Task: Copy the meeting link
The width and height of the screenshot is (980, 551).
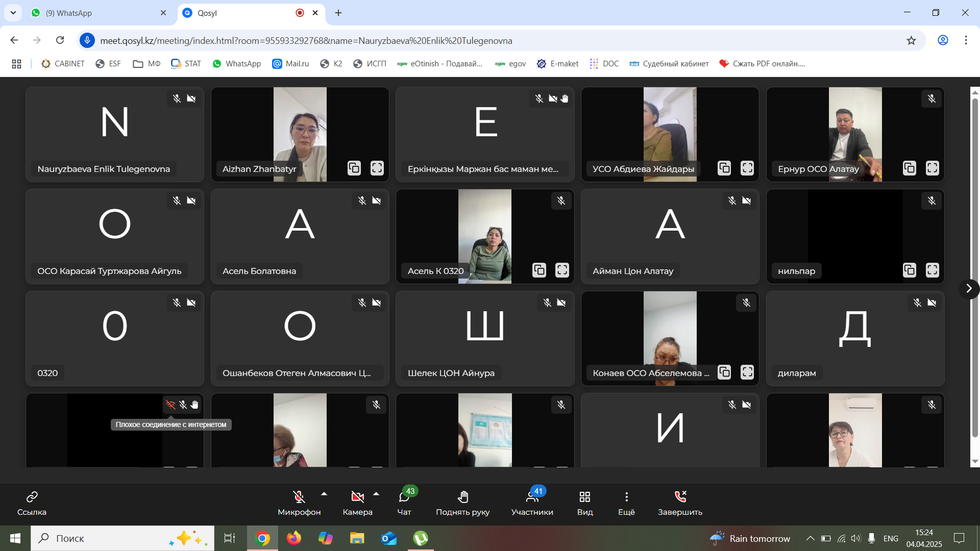Action: 32,497
